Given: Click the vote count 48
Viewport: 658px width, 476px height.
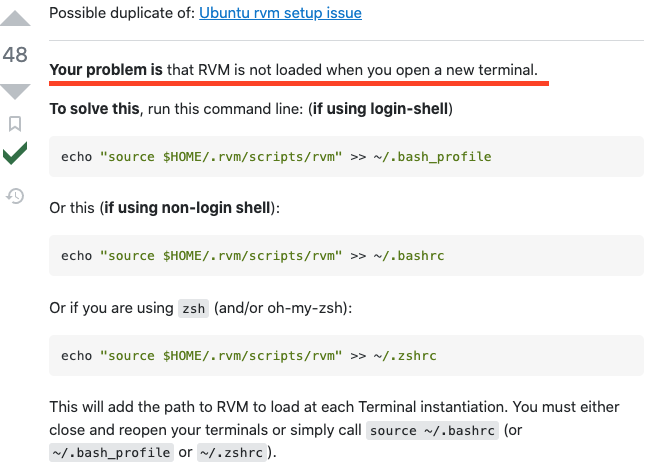Looking at the screenshot, I should point(15,55).
